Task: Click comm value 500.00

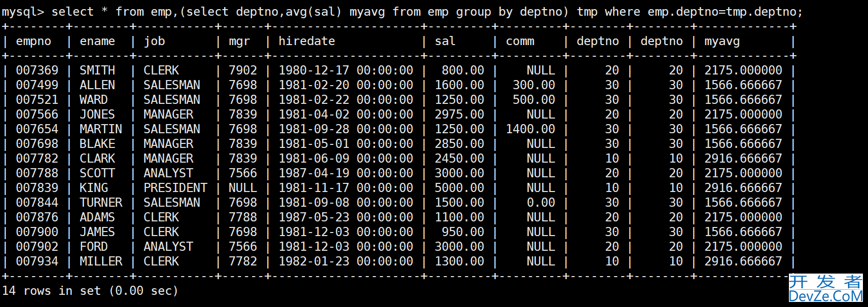Action: point(534,100)
